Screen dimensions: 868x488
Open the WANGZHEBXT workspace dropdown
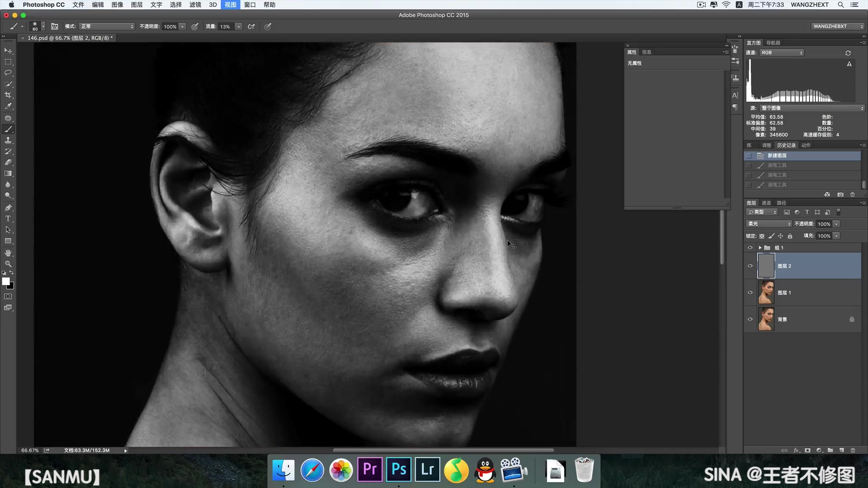pos(838,27)
